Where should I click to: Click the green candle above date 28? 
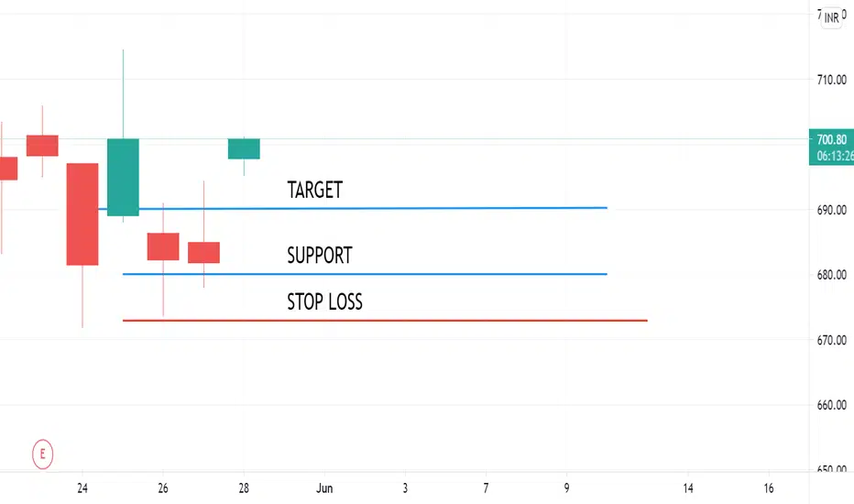point(244,148)
